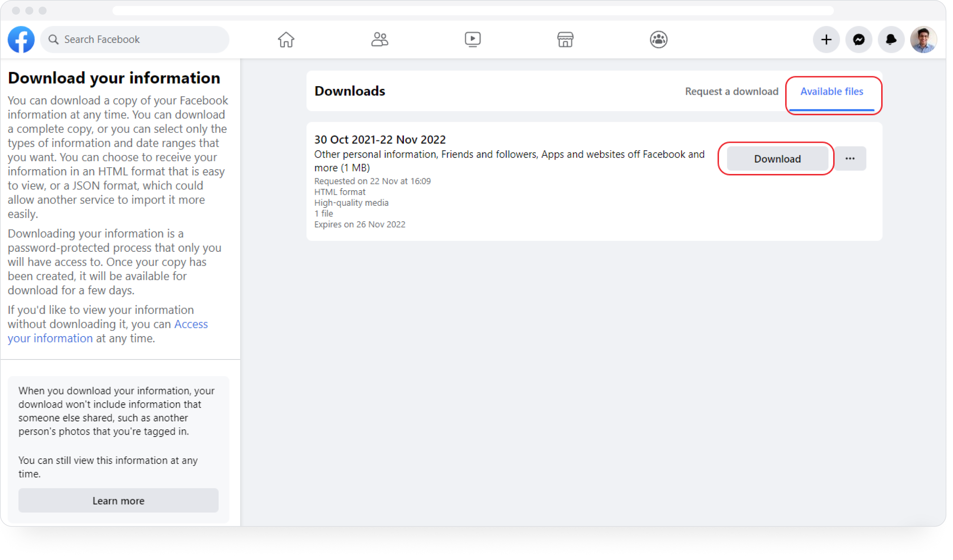Open the Marketplace icon
The height and width of the screenshot is (560, 953).
(x=566, y=39)
